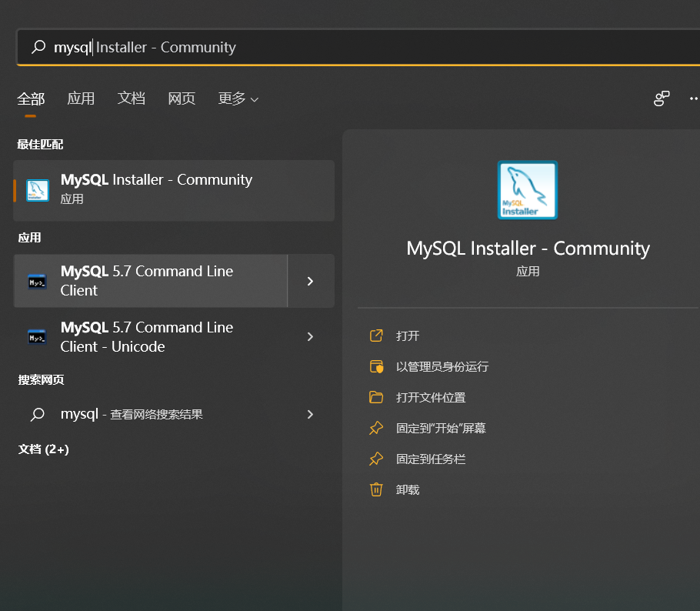The height and width of the screenshot is (611, 700).
Task: Click the MySQL 5.7 Command Line Client icon
Action: point(37,282)
